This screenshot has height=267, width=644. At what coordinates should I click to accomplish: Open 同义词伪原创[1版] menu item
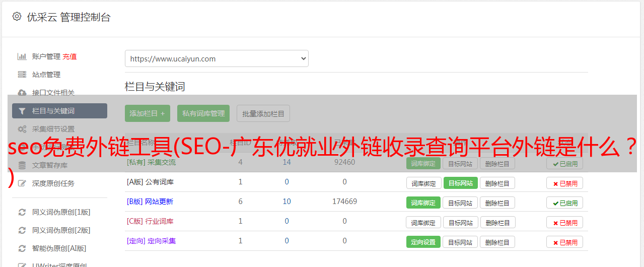[x=61, y=212]
